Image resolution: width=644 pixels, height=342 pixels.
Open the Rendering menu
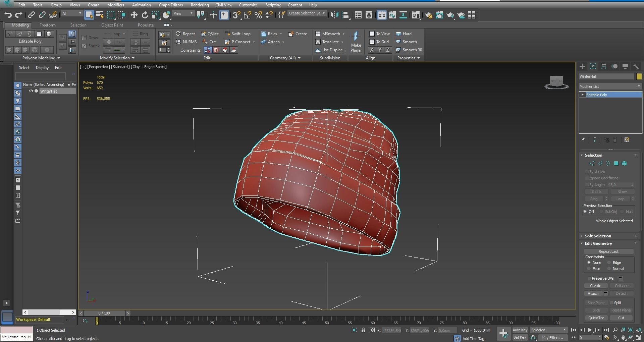point(200,5)
